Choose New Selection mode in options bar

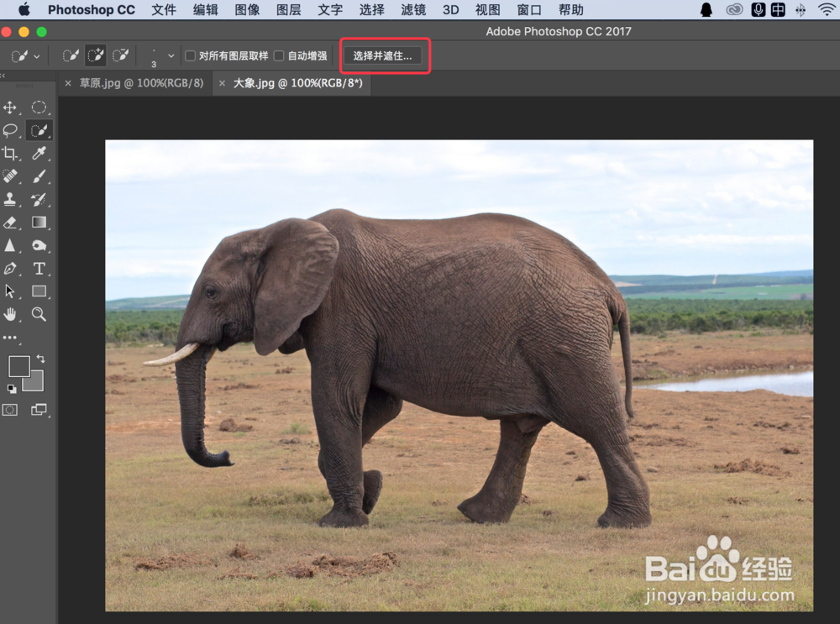[x=71, y=55]
